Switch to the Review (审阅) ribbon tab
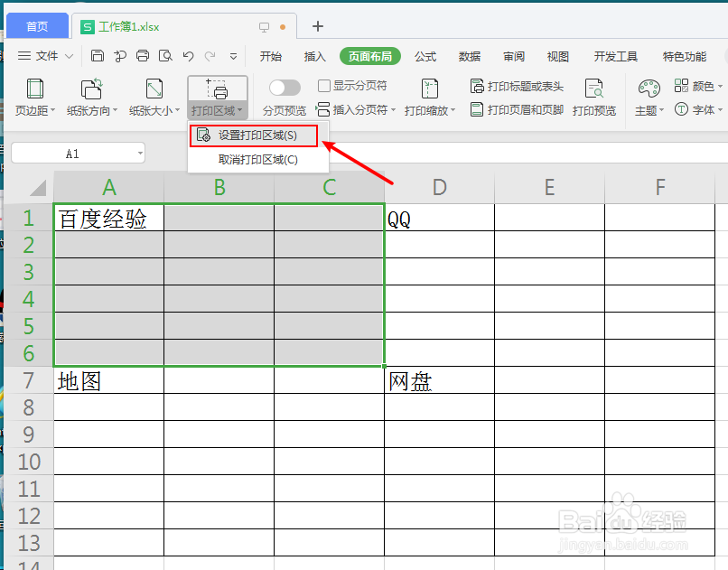 point(514,57)
